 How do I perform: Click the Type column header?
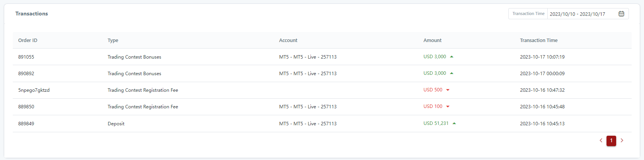coord(113,40)
